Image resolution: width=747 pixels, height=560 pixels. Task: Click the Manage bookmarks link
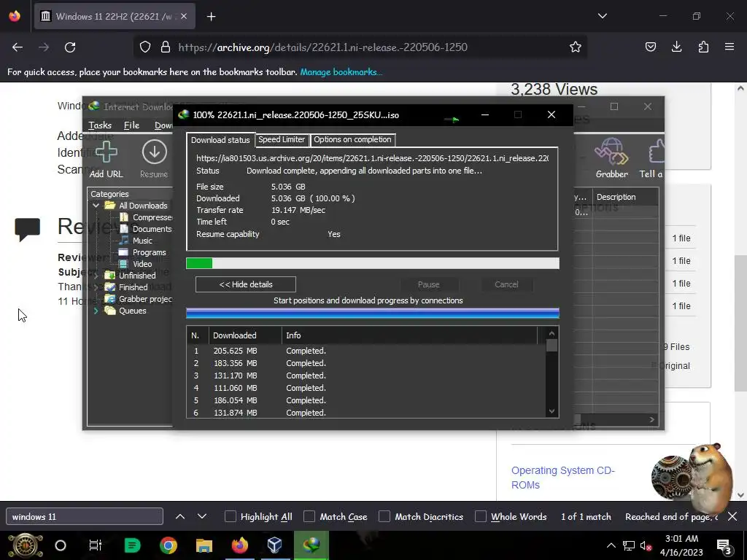click(x=341, y=72)
